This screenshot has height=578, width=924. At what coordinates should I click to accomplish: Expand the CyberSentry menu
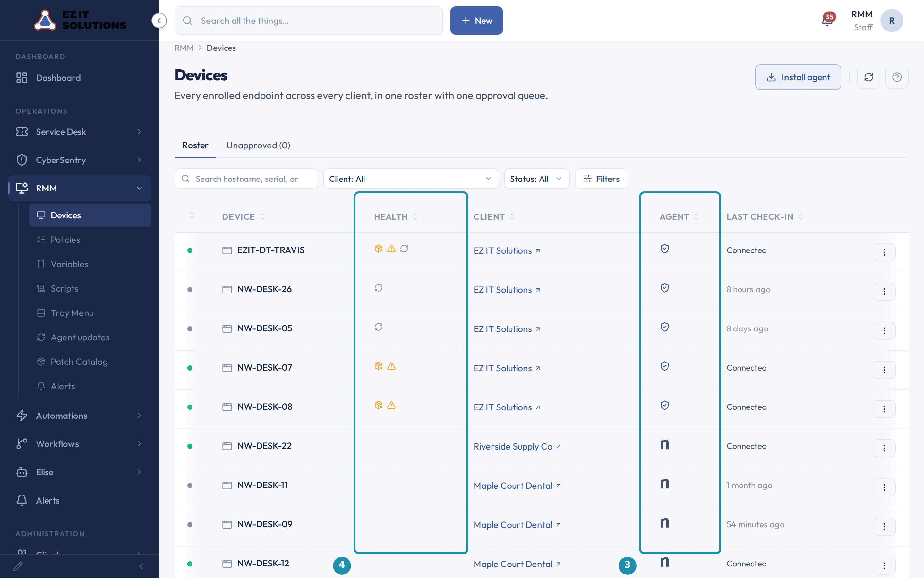(x=80, y=160)
